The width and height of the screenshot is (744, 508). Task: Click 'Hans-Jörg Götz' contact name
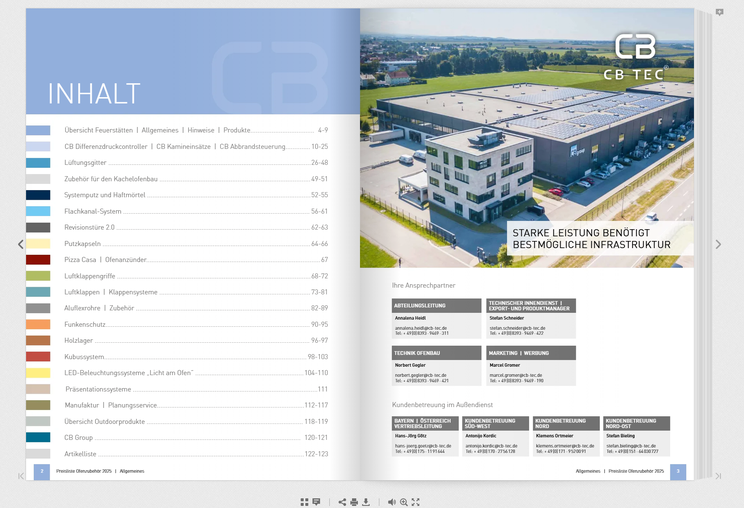click(x=410, y=435)
